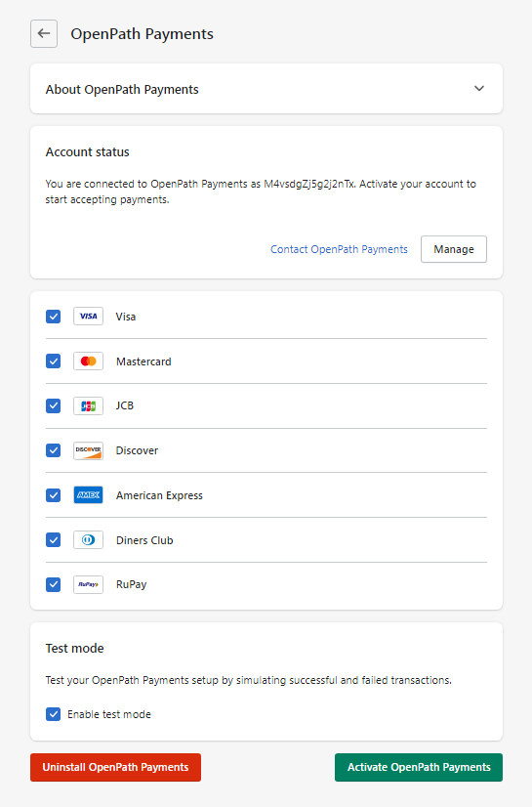Select the Diners Club label text

pos(144,540)
